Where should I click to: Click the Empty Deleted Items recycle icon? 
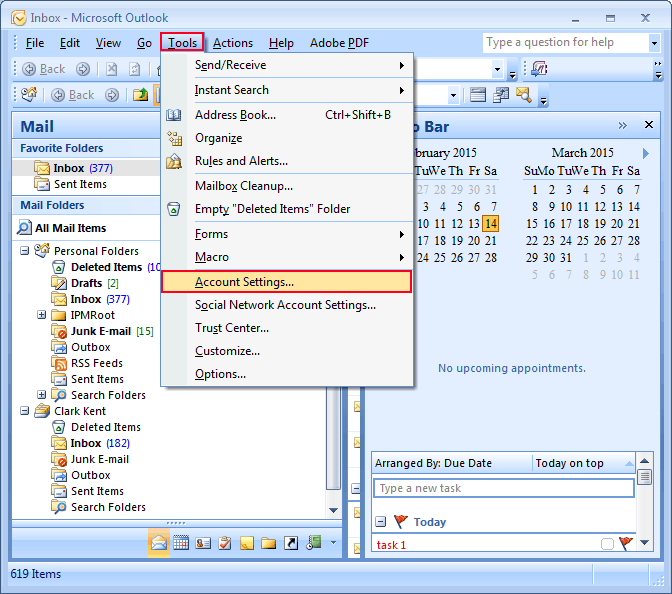point(174,209)
